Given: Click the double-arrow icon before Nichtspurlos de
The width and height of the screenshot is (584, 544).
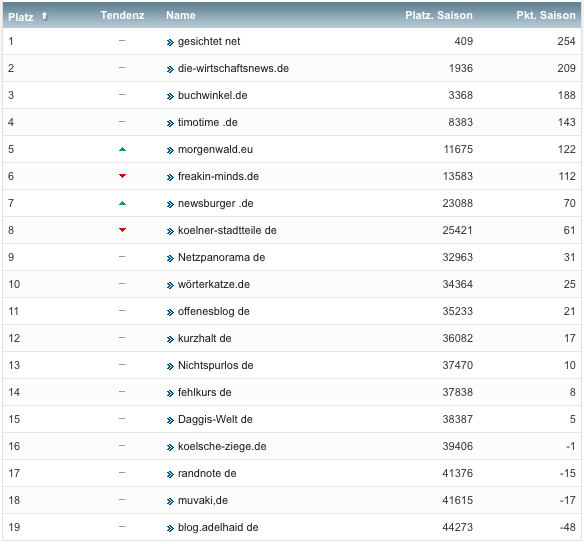Looking at the screenshot, I should 170,366.
